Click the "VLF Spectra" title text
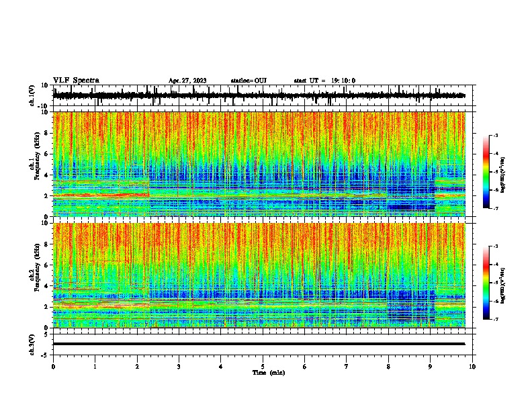This screenshot has width=532, height=411. pos(76,81)
